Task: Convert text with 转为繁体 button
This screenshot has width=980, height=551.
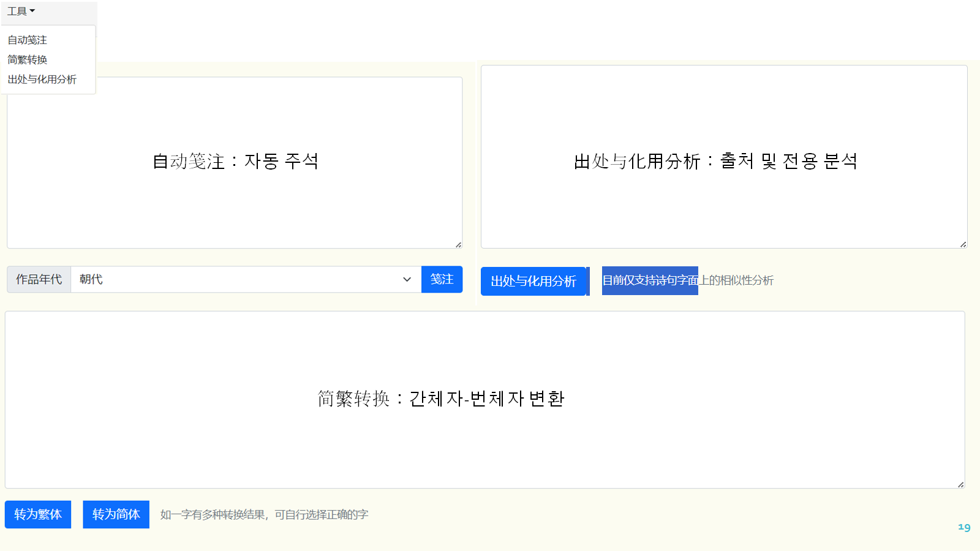Action: click(38, 514)
